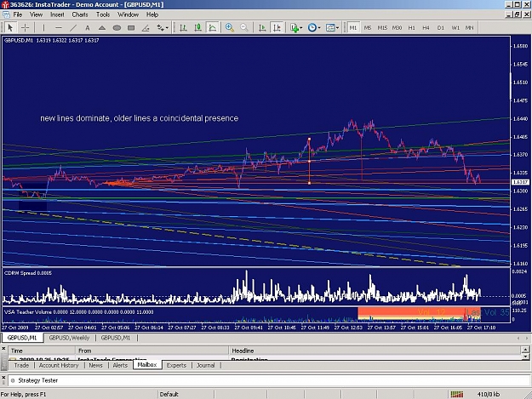Sort mailbox by Headline column header
Viewport: 532px width, 399px height.
pos(375,351)
